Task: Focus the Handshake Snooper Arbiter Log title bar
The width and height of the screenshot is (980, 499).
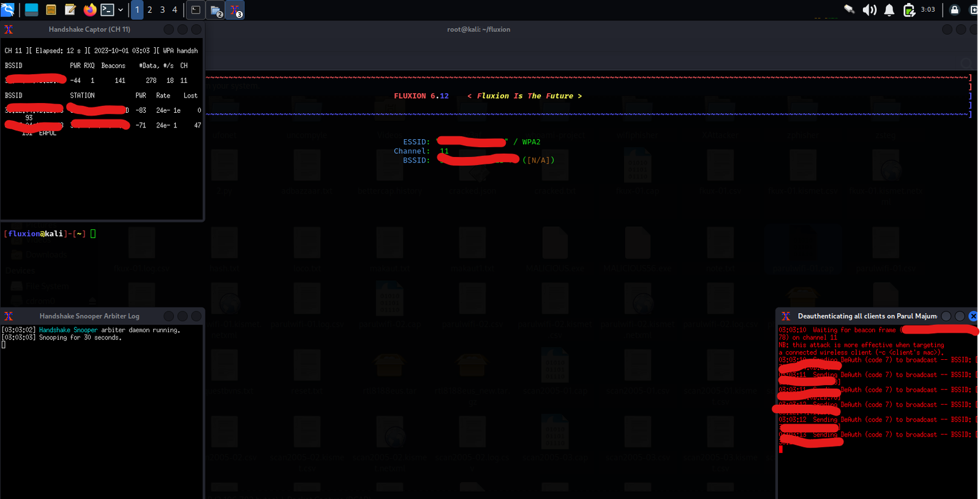Action: [89, 316]
